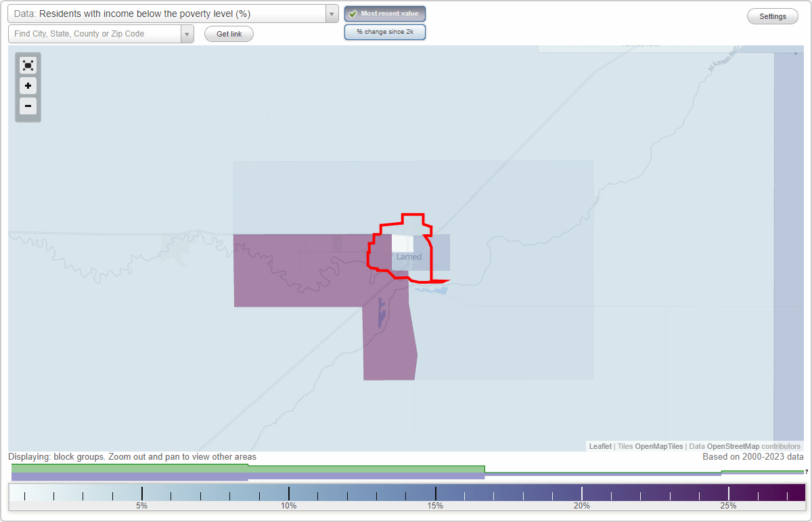Click the Leaflet attribution link
The width and height of the screenshot is (812, 522).
[600, 446]
